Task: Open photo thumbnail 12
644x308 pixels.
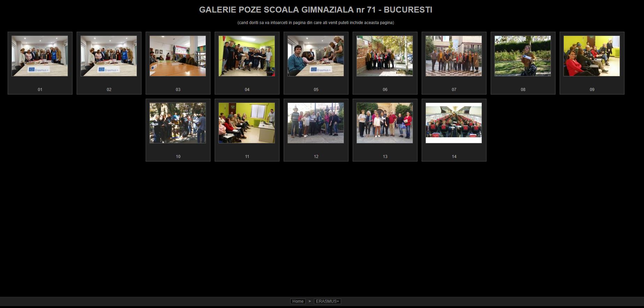Action: click(316, 123)
